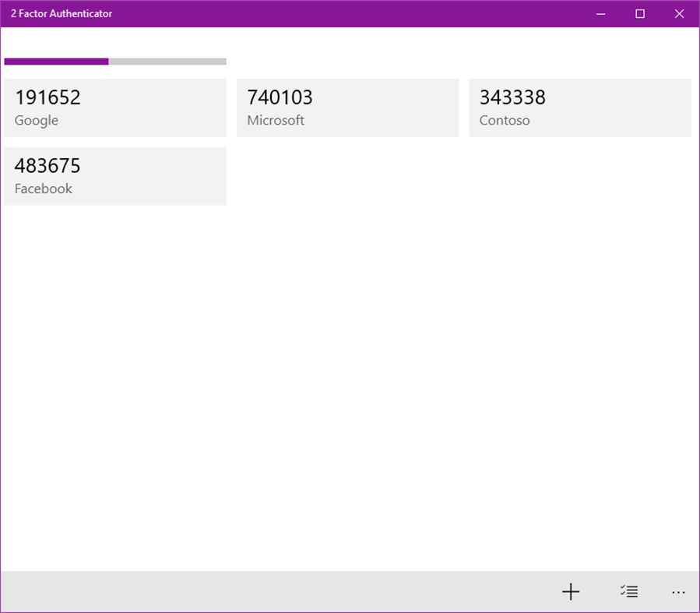Open the select accounts list icon
The height and width of the screenshot is (613, 700).
(629, 591)
